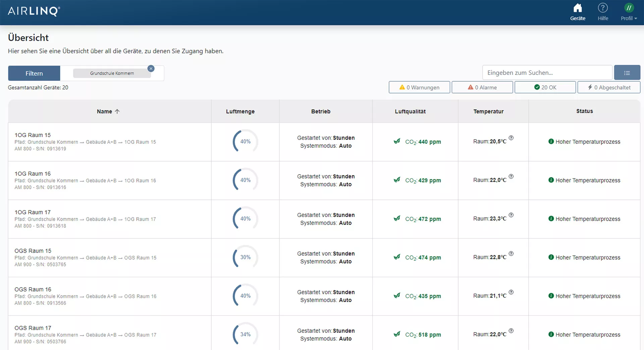Click status info icon for 1OG Raum 15
Image resolution: width=644 pixels, height=350 pixels.
point(551,141)
